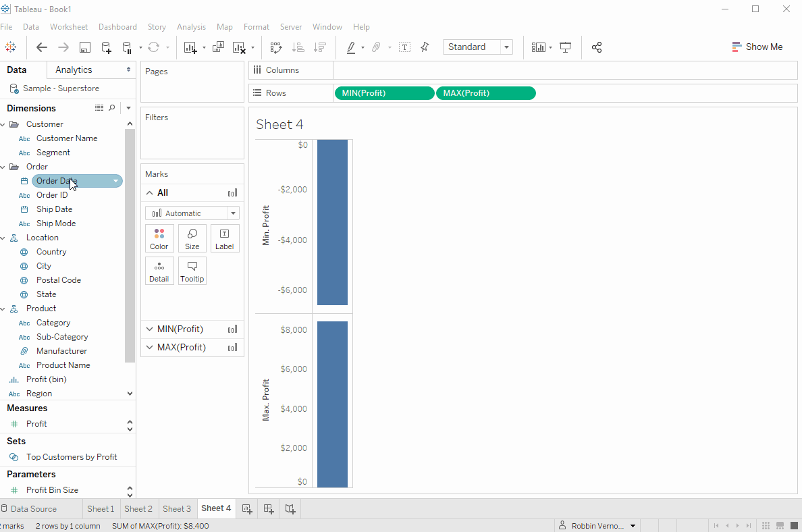The width and height of the screenshot is (802, 532).
Task: Toggle mark labels with the T icon
Action: coord(404,47)
